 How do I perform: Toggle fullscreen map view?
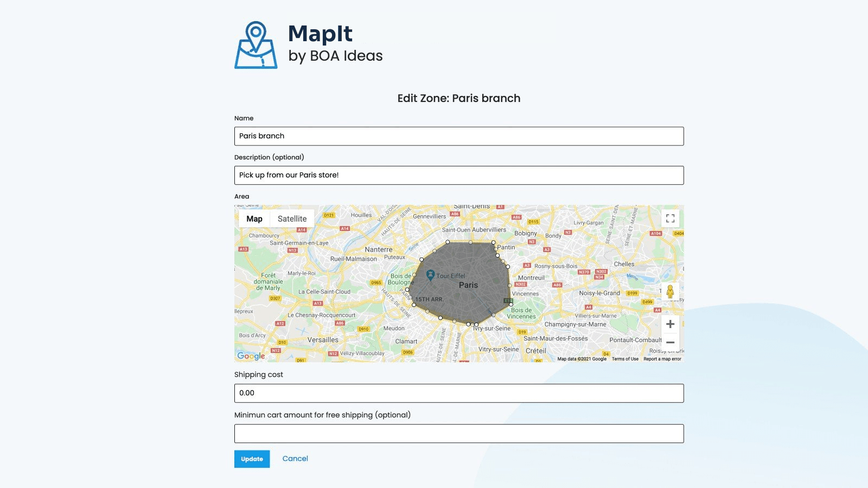click(670, 219)
